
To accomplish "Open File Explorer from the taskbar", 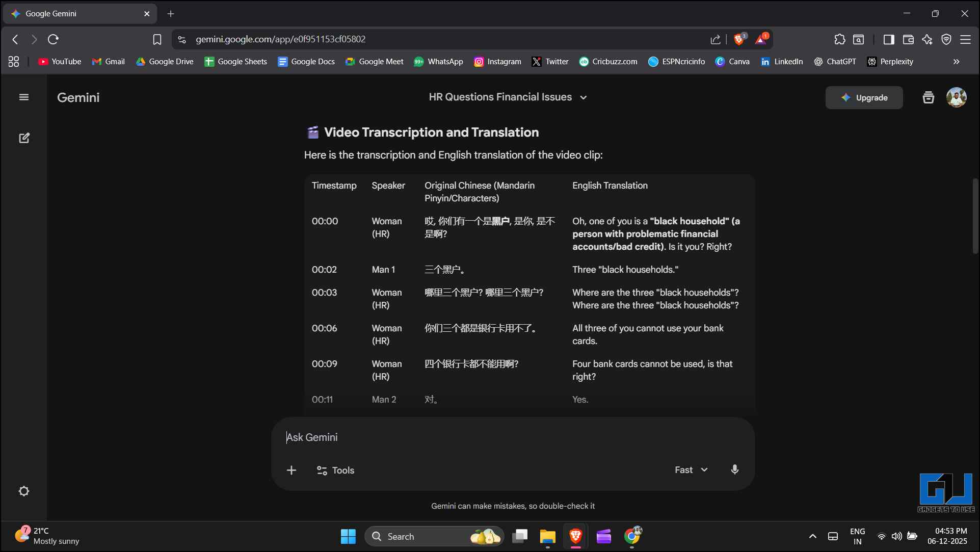I will (547, 537).
